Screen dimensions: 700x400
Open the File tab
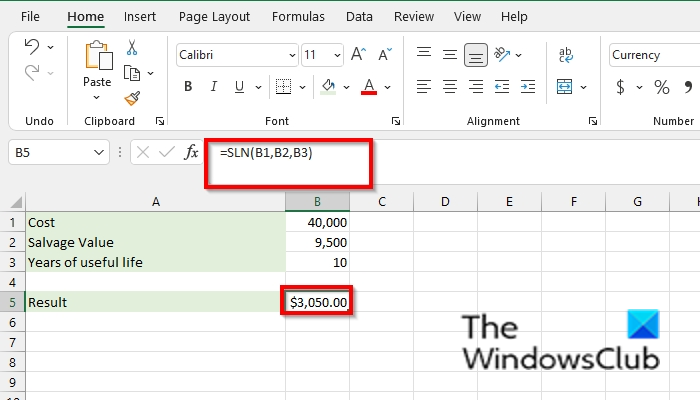[30, 17]
